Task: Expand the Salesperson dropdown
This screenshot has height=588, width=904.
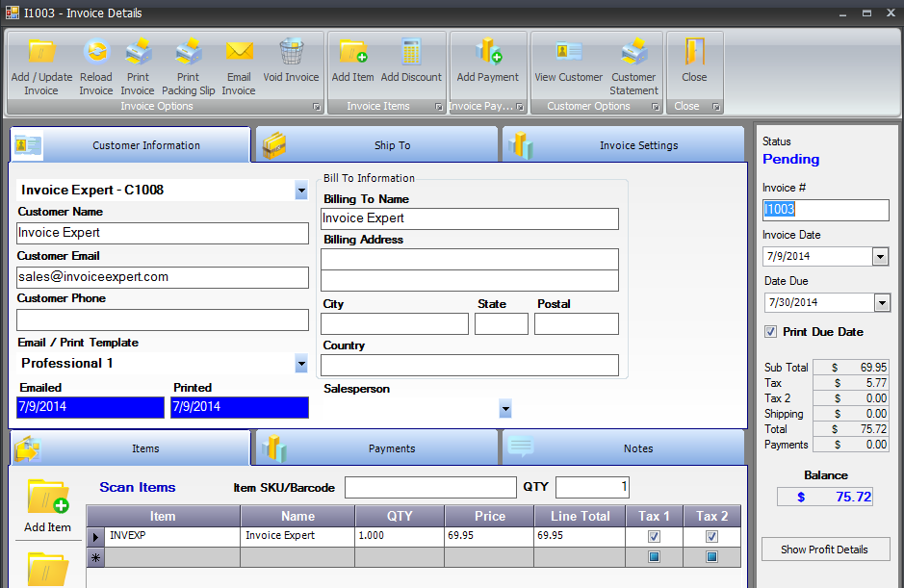Action: [x=505, y=409]
